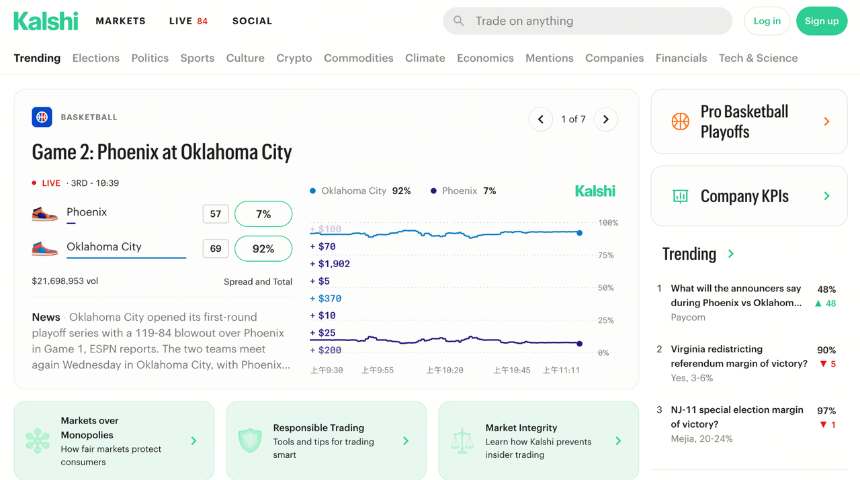Click the Oklahoma City sneaker icon
This screenshot has height=480, width=860.
pos(44,249)
